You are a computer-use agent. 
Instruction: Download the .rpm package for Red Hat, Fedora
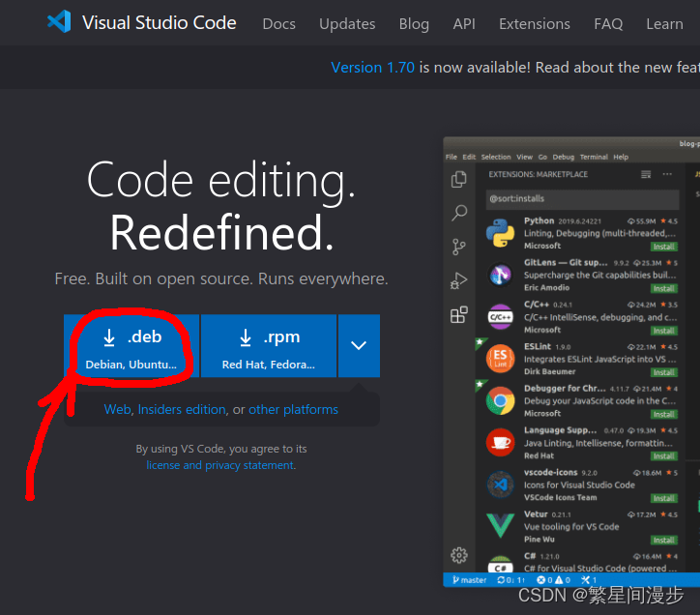point(269,346)
